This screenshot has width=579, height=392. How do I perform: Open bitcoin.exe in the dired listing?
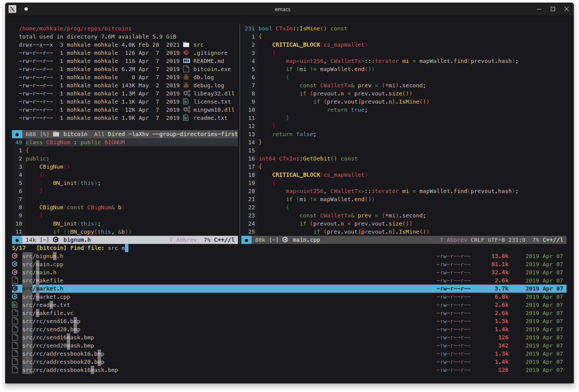[212, 69]
